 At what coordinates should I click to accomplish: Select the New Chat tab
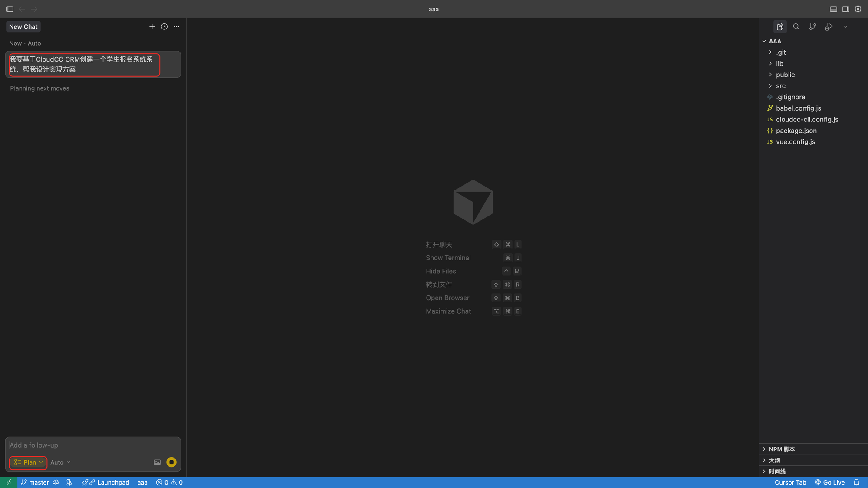[23, 26]
